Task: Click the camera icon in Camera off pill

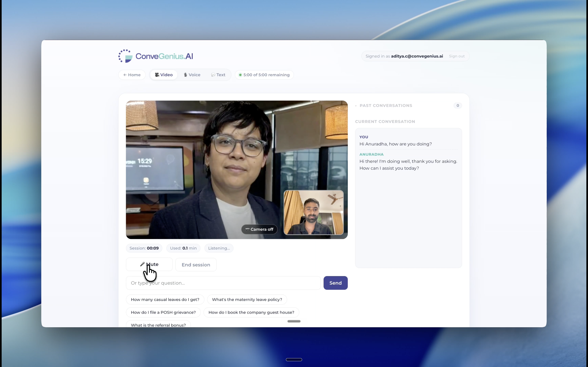Action: tap(247, 229)
